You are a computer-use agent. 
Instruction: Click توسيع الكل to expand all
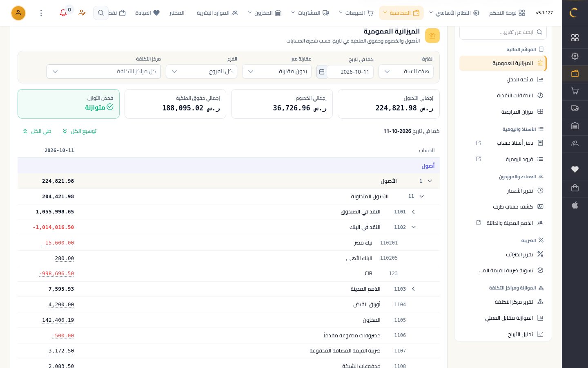coord(80,131)
